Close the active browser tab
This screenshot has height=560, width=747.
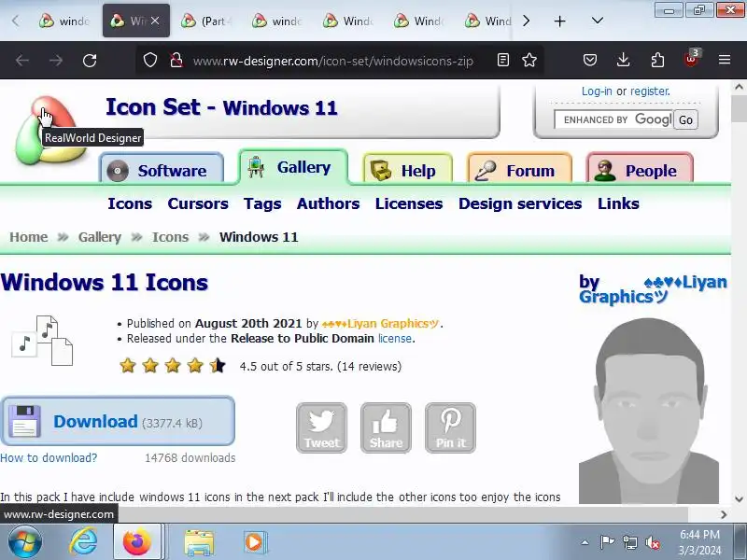(155, 21)
